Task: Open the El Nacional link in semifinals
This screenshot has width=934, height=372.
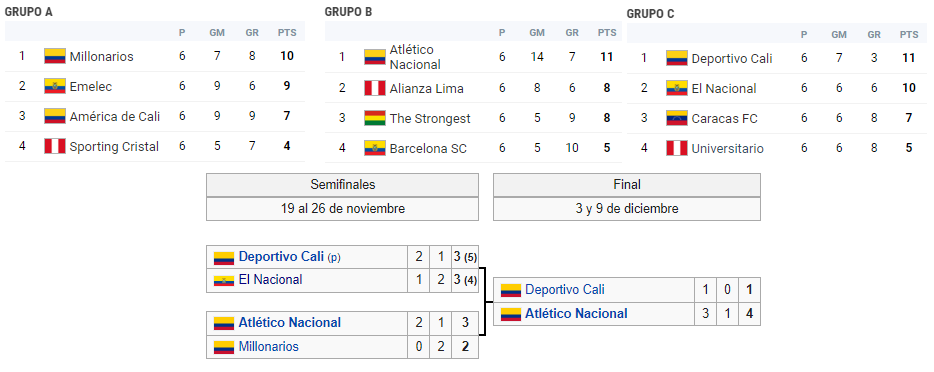Action: pos(270,280)
